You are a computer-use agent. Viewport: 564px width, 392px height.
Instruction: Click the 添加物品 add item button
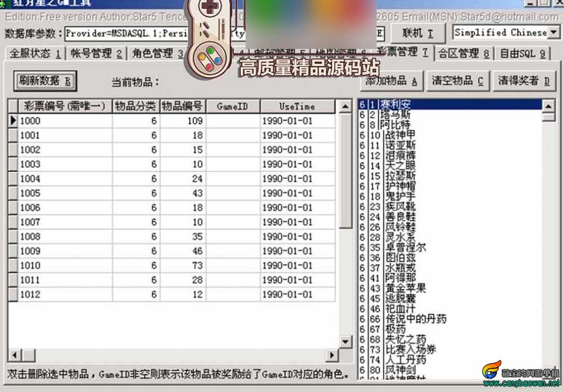[392, 81]
